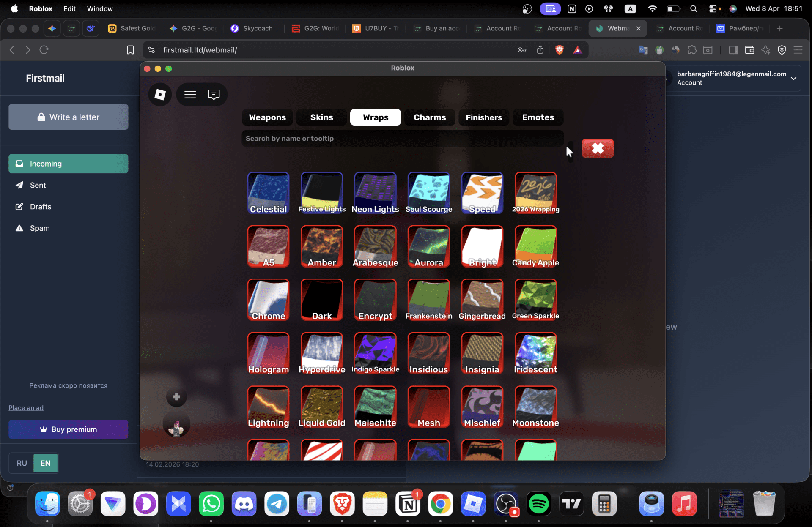Switch language to RU
Image resolution: width=812 pixels, height=527 pixels.
(22, 463)
